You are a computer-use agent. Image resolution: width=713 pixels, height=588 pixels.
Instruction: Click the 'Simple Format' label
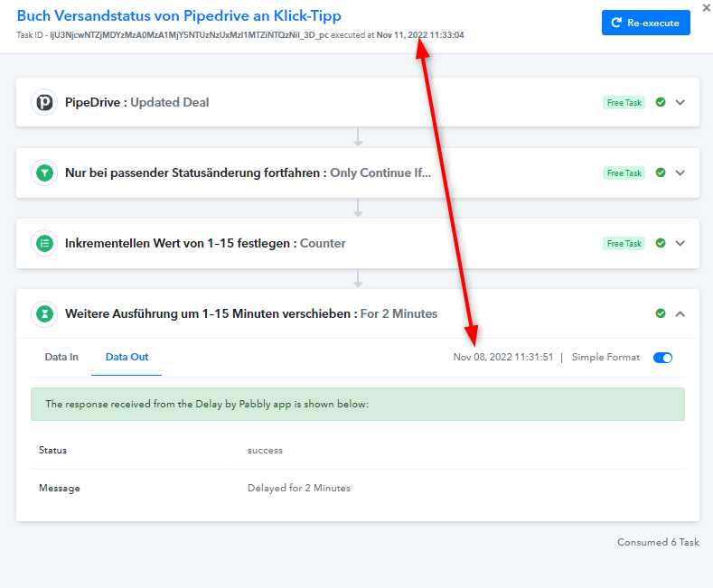pos(605,357)
